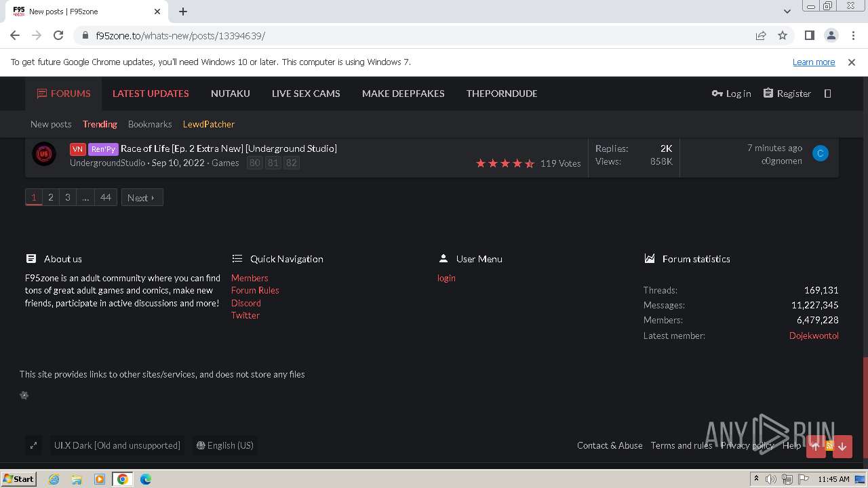Screen dimensions: 868x488
Task: Open the LewdPatcher link
Action: coord(209,124)
